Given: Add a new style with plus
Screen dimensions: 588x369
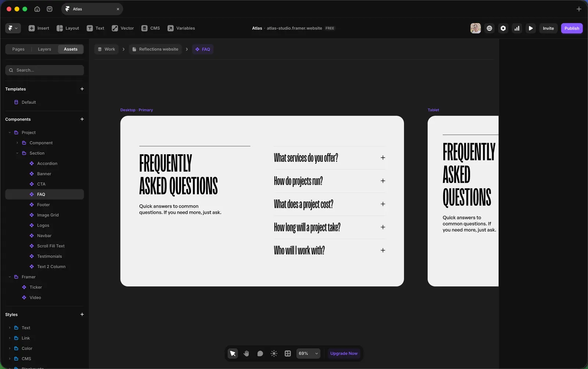Looking at the screenshot, I should tap(82, 314).
